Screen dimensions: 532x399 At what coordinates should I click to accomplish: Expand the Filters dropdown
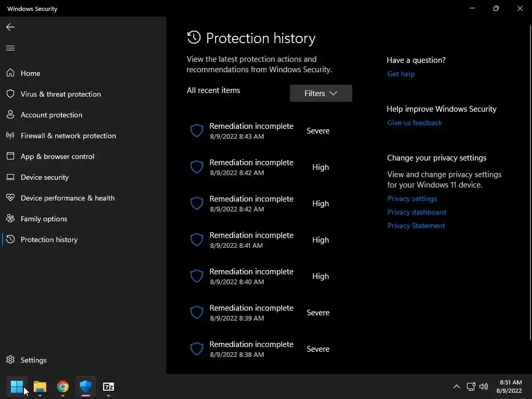[321, 94]
